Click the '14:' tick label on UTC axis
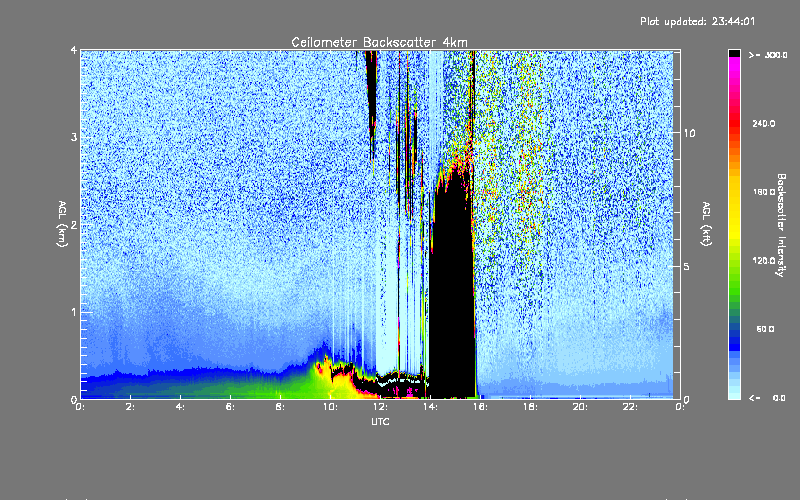Screen dimensions: 800x500 coord(430,407)
